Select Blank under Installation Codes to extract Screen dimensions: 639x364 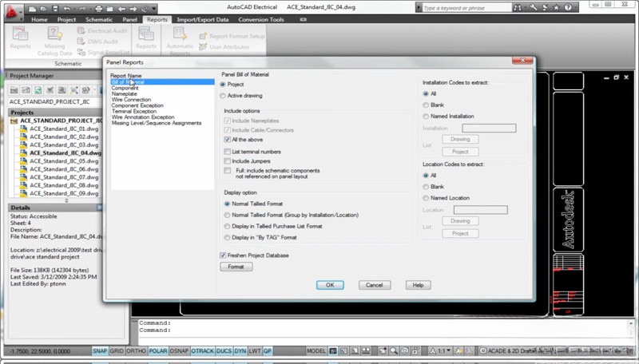tap(426, 105)
